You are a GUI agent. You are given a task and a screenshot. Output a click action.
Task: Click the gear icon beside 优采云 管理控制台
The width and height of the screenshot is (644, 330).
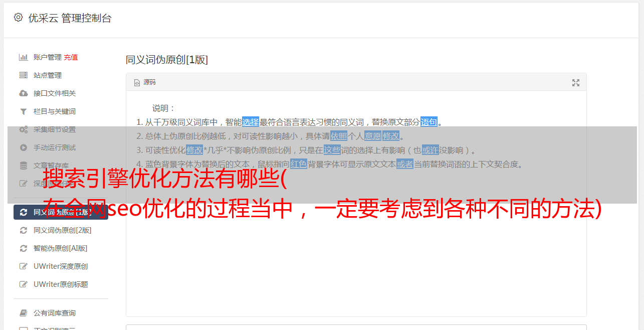(18, 18)
